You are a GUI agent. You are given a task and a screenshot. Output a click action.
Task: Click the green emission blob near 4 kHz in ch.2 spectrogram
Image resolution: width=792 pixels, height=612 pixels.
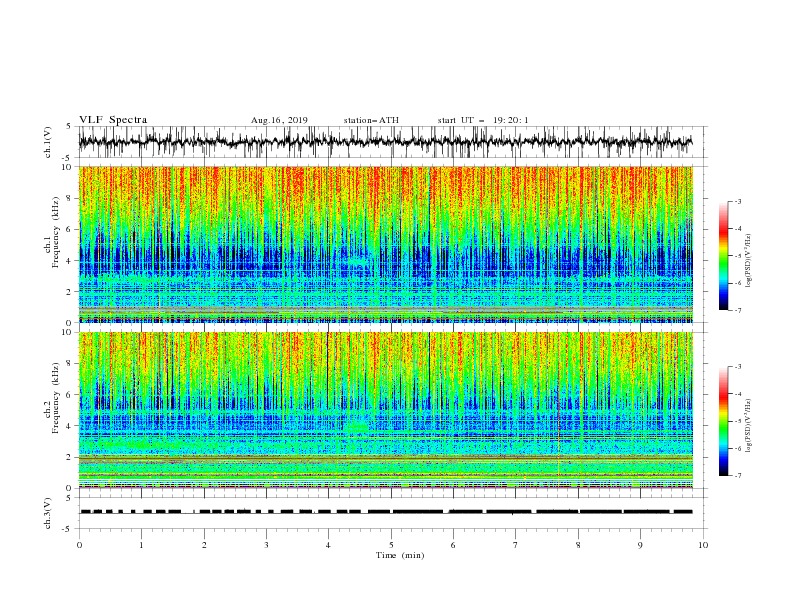[x=358, y=427]
